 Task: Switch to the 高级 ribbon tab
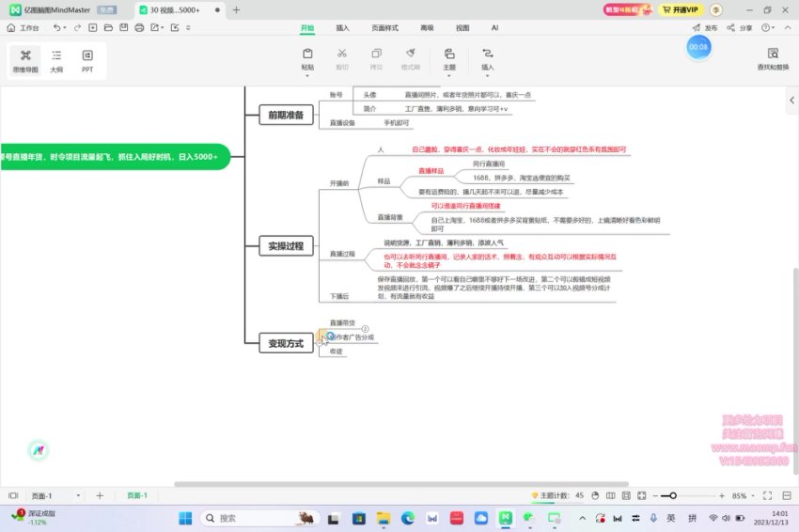coord(427,28)
